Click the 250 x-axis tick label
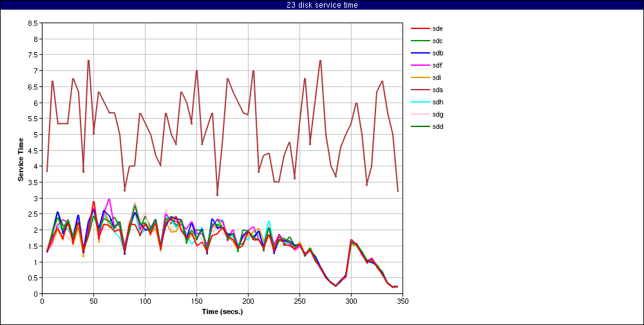Viewport: 644px width, 325px height. (x=300, y=300)
